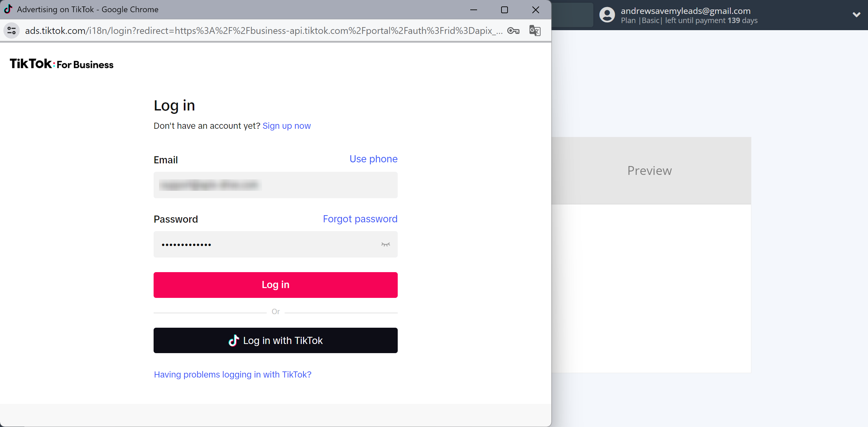Click the Forgot password link

tap(360, 219)
